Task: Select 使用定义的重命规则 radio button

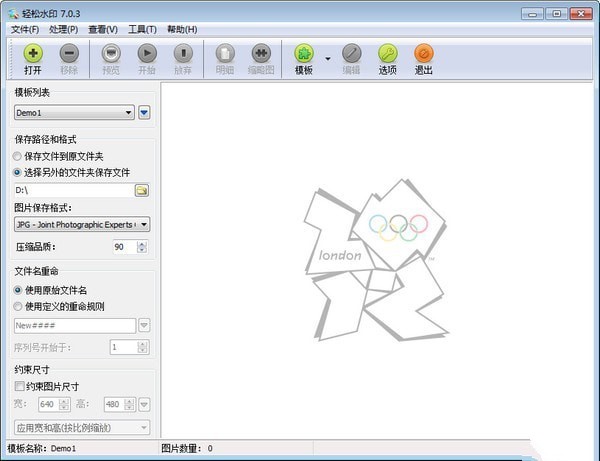Action: [17, 306]
